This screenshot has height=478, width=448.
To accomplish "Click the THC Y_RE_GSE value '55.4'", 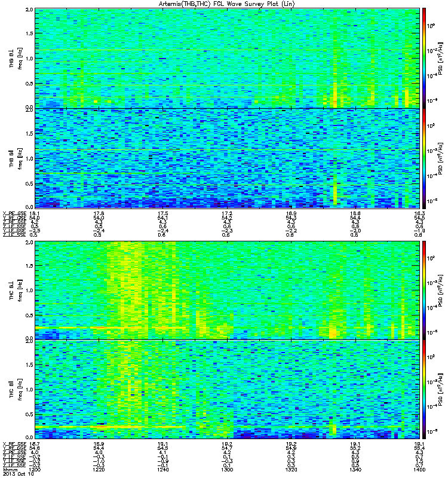I will point(419,448).
